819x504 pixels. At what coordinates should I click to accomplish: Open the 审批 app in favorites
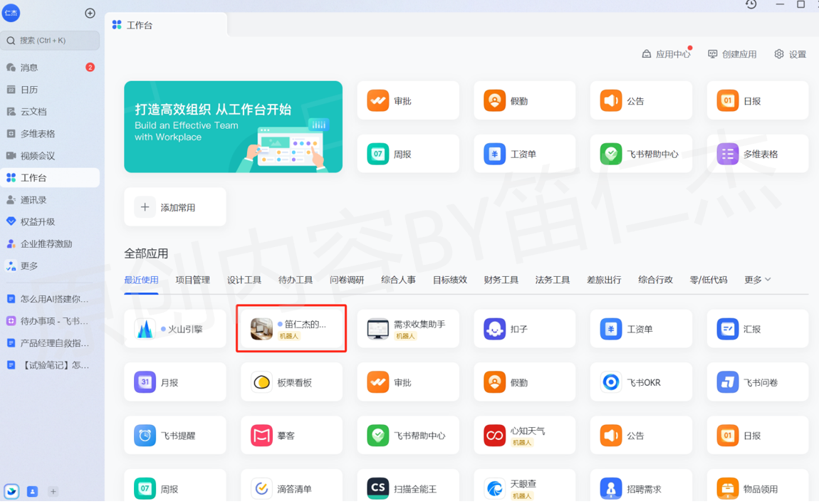pyautogui.click(x=408, y=100)
